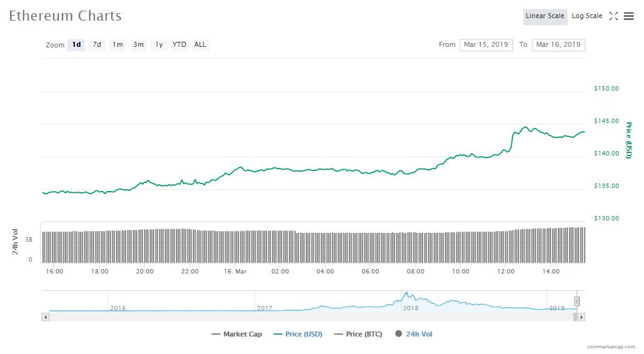Select the 1d zoom range

[76, 45]
